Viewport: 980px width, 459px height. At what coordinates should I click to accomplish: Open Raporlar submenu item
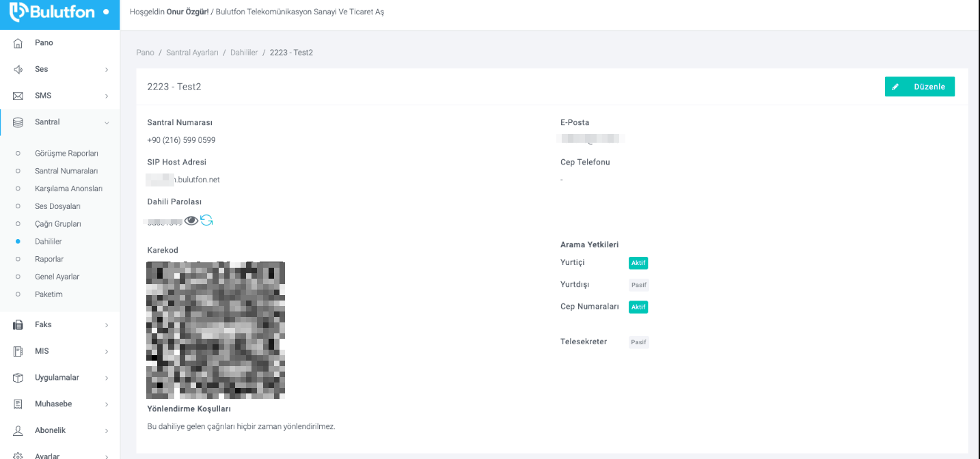[x=49, y=260]
